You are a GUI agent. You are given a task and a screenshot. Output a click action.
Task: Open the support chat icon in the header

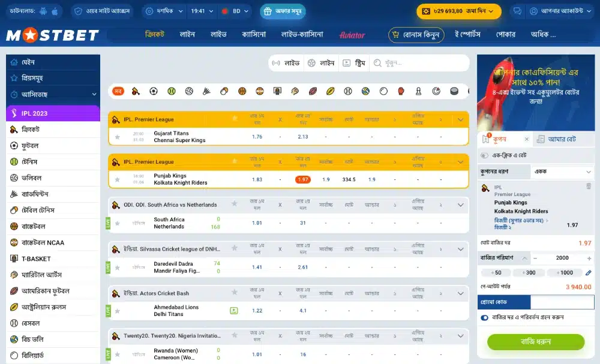pyautogui.click(x=517, y=11)
